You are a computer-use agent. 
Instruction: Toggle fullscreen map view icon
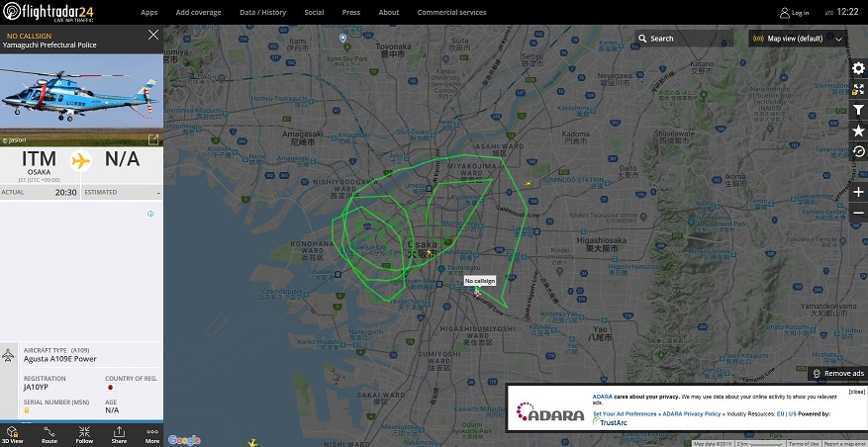(x=858, y=89)
